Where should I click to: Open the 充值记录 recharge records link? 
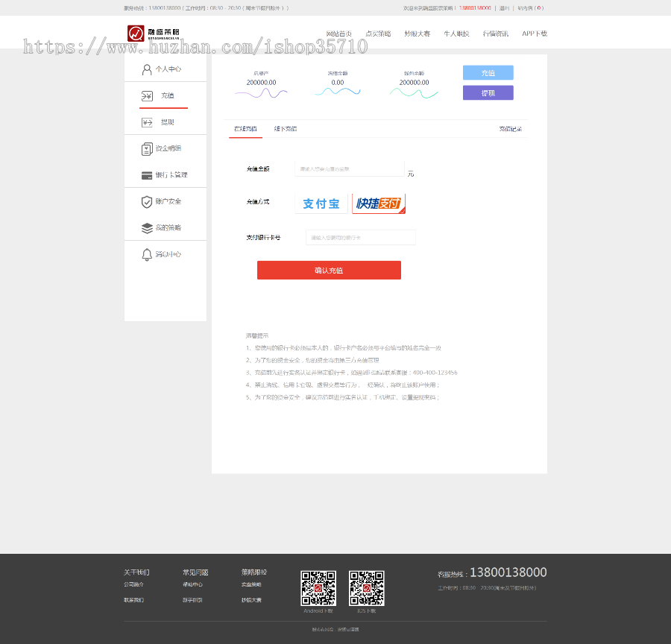(x=511, y=128)
